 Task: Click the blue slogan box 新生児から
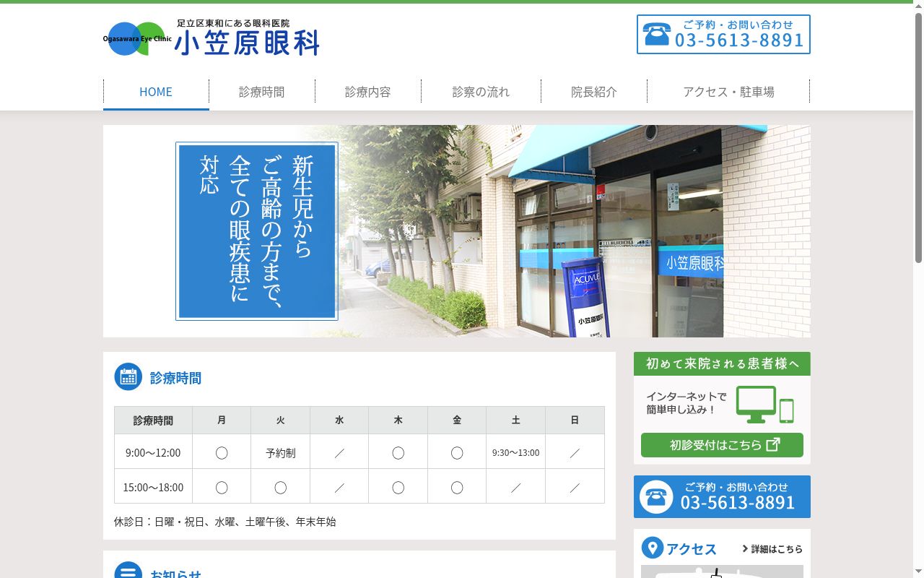point(257,231)
